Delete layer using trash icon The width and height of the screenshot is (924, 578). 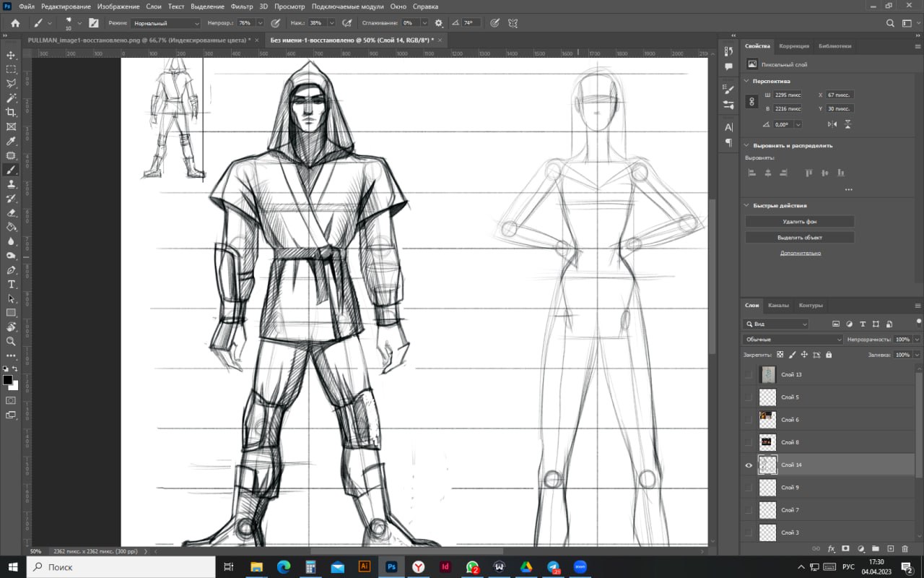click(905, 549)
